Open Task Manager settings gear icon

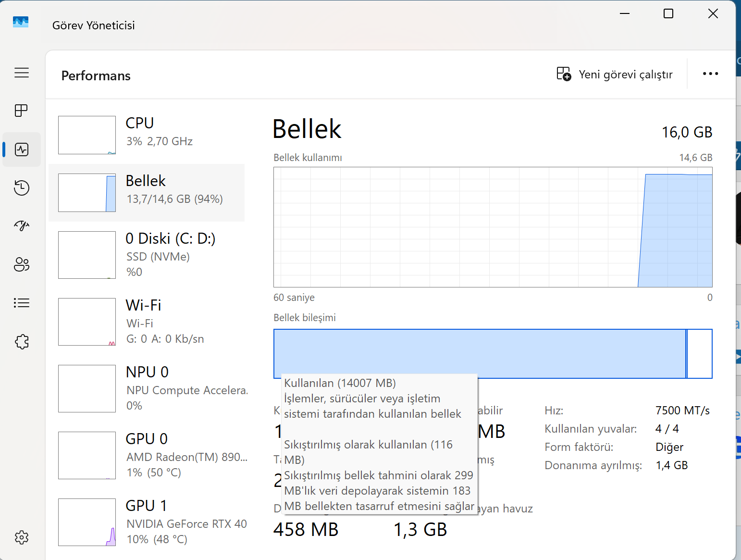(x=22, y=537)
